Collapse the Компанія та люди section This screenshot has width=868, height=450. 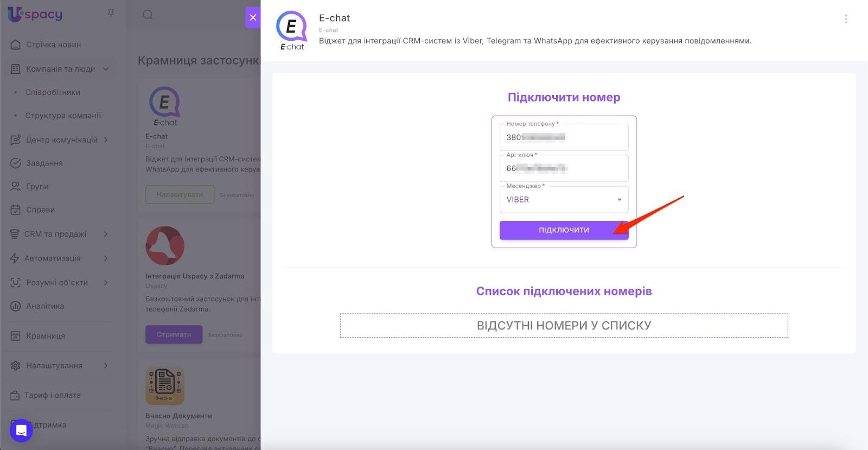106,69
